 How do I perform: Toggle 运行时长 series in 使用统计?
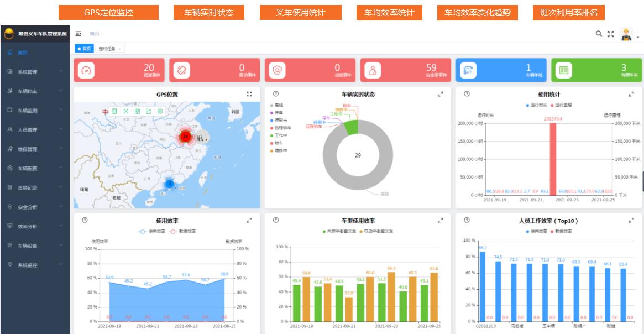(x=536, y=105)
